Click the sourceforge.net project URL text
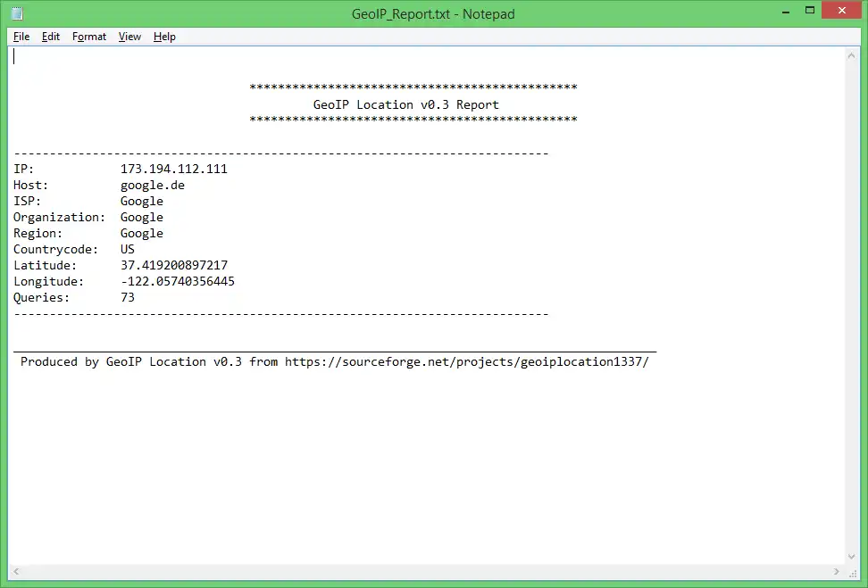Screen dimensions: 868x588 467,361
